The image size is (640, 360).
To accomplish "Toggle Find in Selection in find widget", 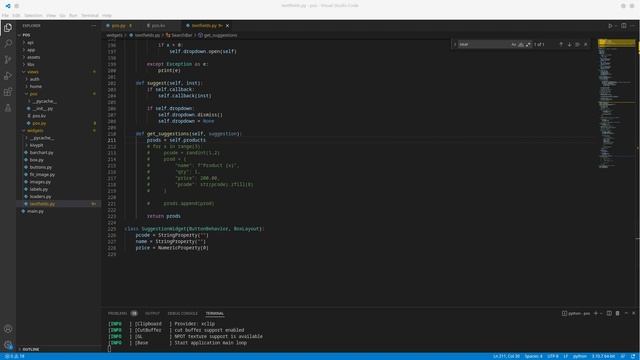I will [577, 44].
